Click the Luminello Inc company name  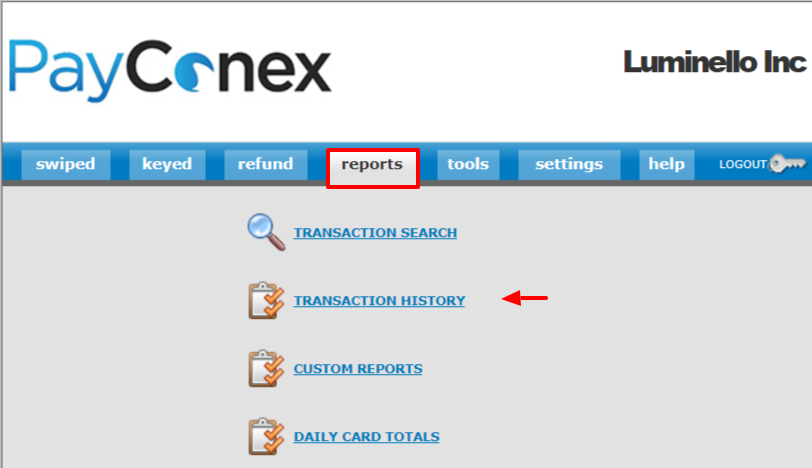click(x=715, y=62)
